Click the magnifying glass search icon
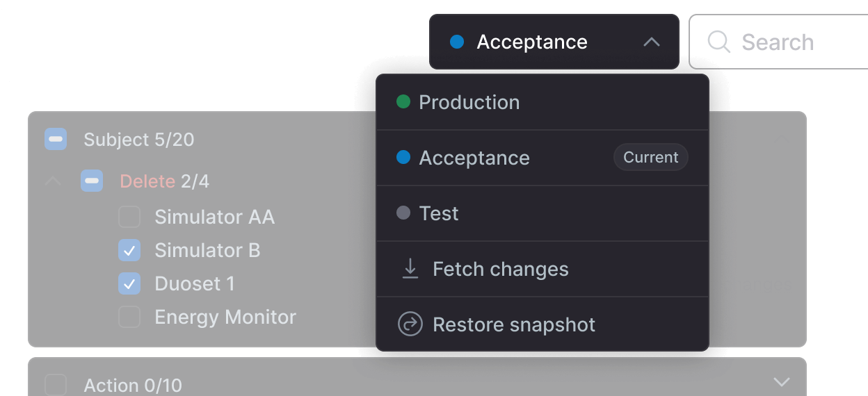This screenshot has width=868, height=396. 718,42
